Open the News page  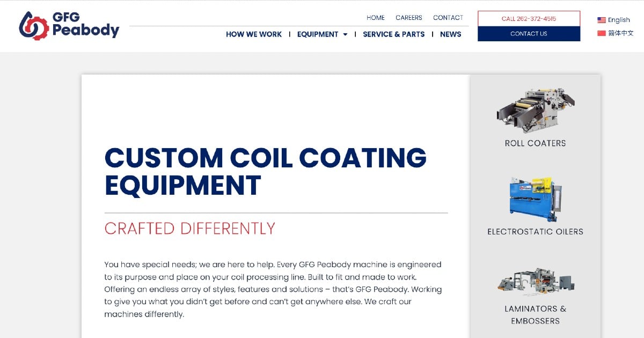pos(450,34)
